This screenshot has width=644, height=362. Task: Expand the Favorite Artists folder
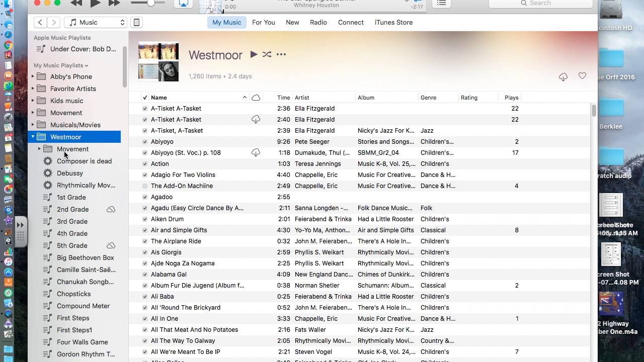pos(33,88)
